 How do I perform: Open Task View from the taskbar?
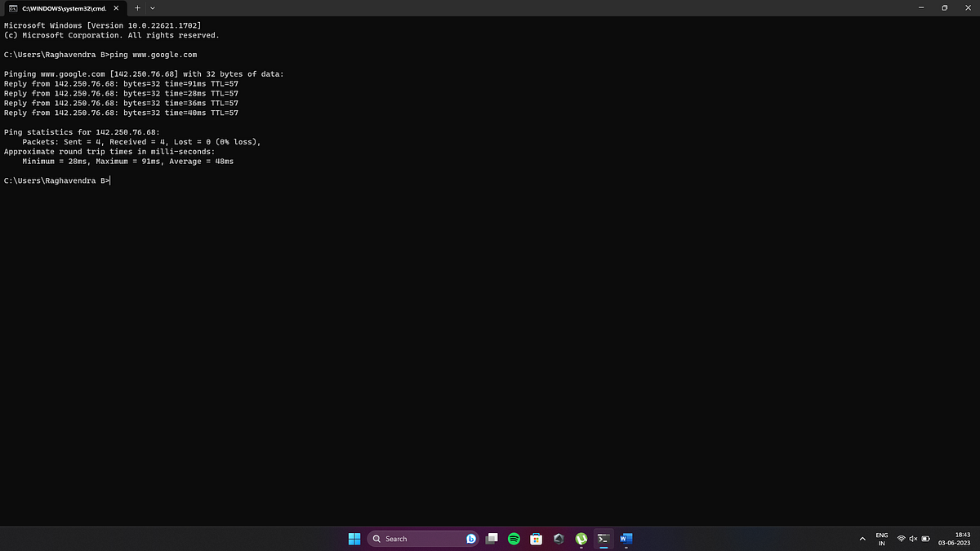click(x=492, y=539)
